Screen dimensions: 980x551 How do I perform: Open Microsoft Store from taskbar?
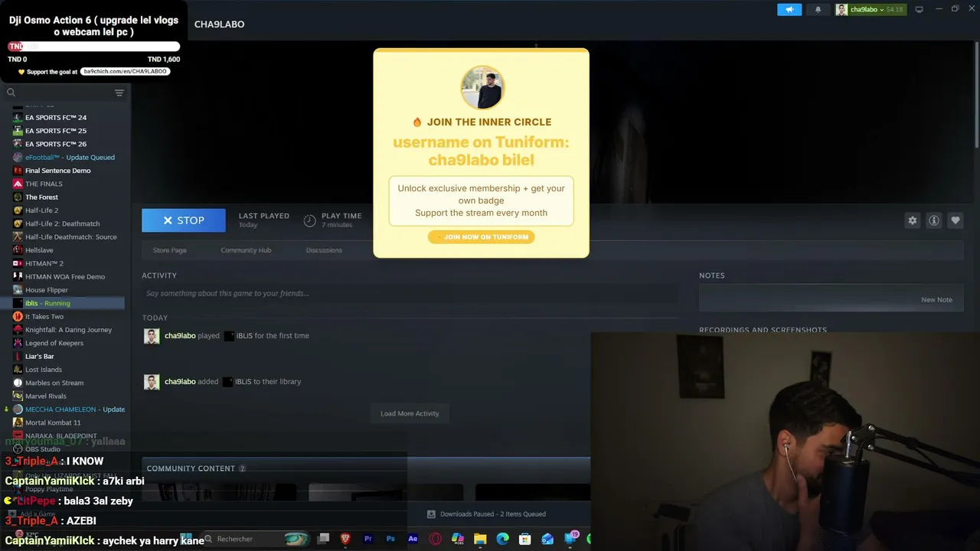click(525, 539)
